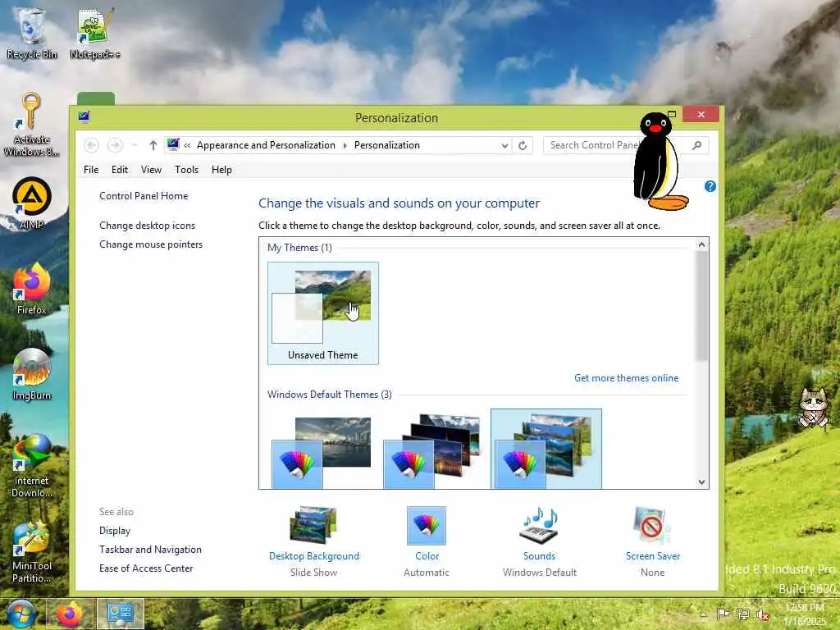Click the Personalization window title icon
Image resolution: width=840 pixels, height=630 pixels.
click(84, 116)
